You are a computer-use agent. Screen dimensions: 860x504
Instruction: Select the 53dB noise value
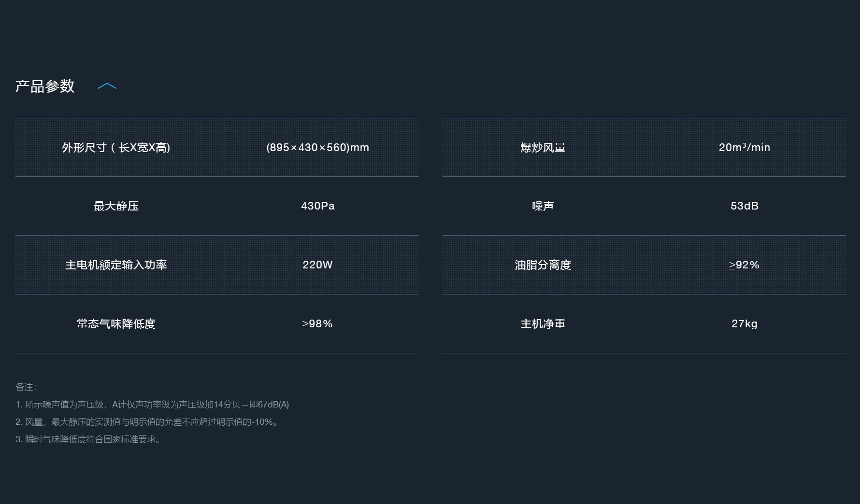(744, 206)
